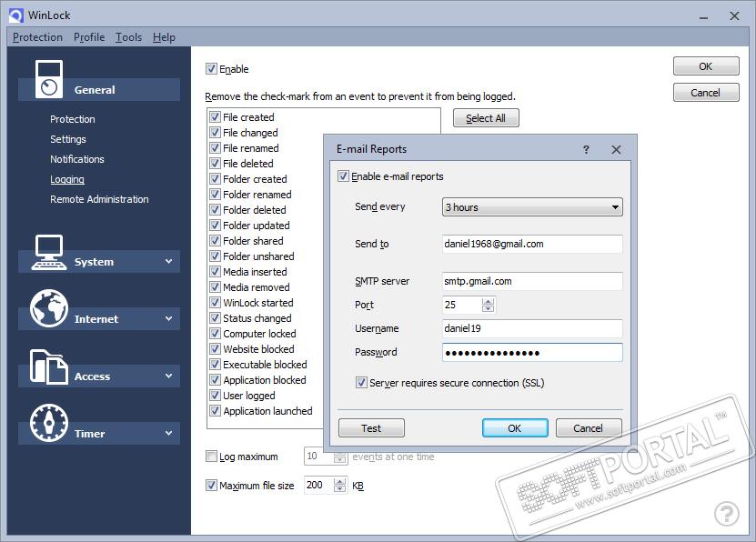The image size is (756, 542).
Task: Uncheck Folder renamed event
Action: pos(215,195)
